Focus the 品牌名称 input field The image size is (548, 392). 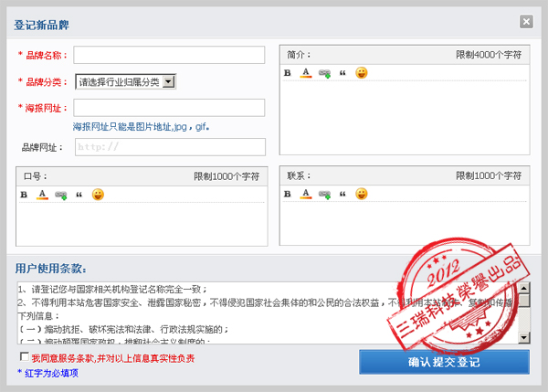(169, 55)
